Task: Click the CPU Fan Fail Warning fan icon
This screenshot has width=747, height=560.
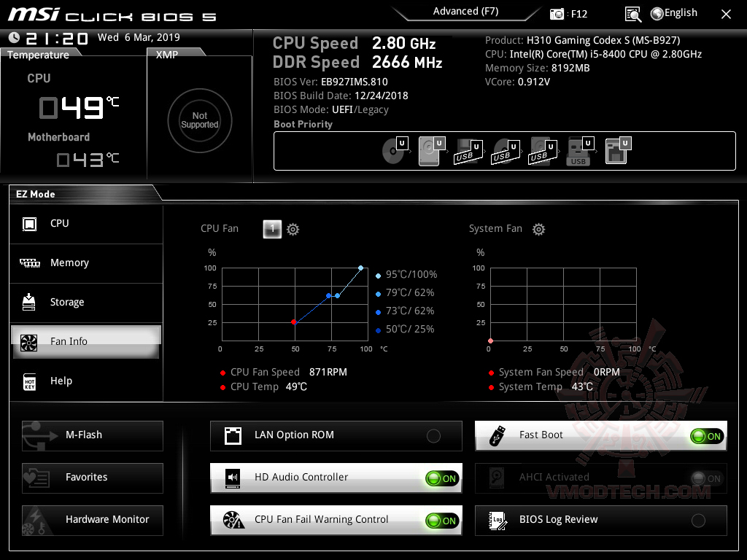Action: [233, 521]
